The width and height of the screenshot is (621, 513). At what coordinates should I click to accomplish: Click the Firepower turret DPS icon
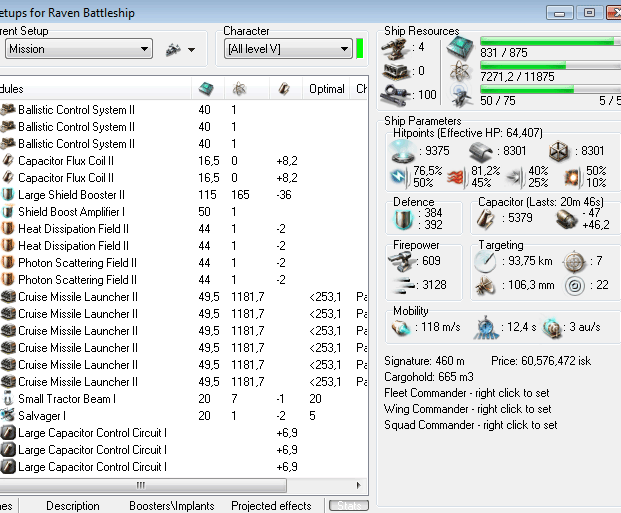coord(402,262)
